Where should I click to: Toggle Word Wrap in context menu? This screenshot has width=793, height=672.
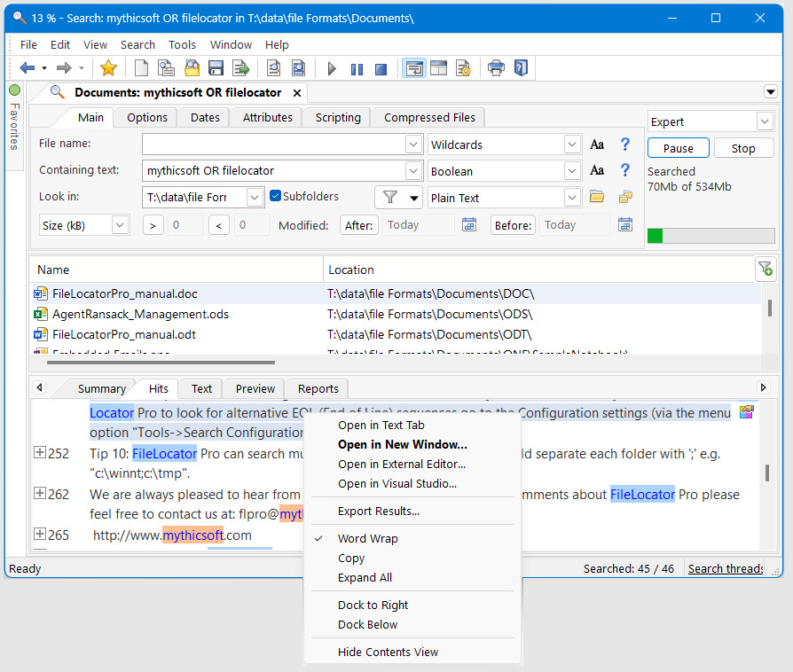tap(368, 538)
